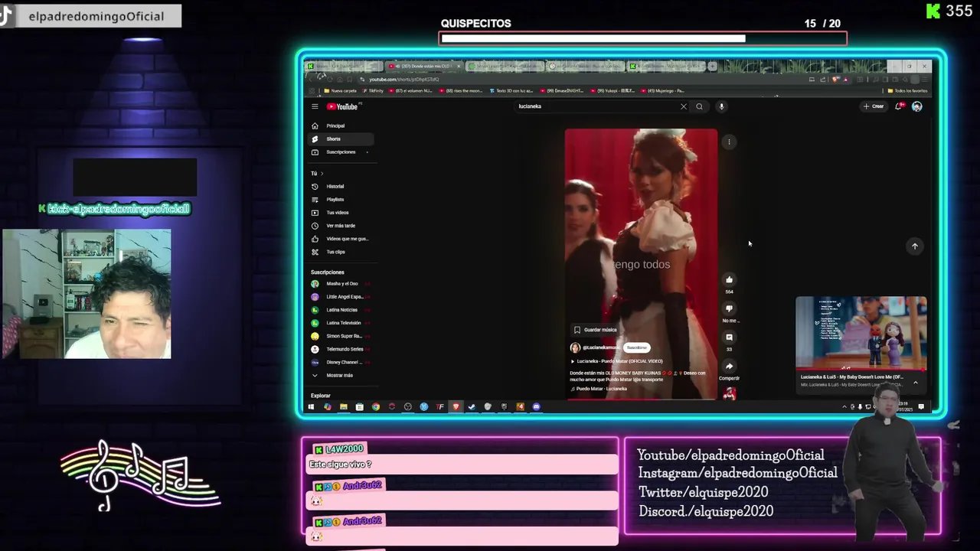The width and height of the screenshot is (980, 551).
Task: Open 'Lucianeka - Puedo Matar (OFICIAL VIDEO)' link
Action: click(x=619, y=361)
